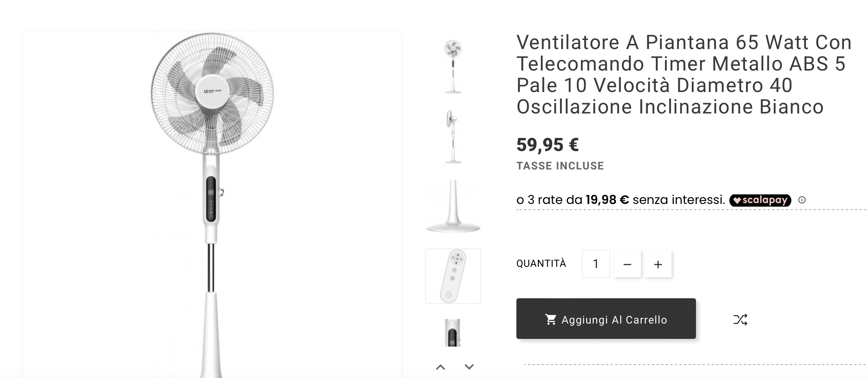Click the Scalapay logo badge
This screenshot has height=378, width=868.
click(760, 200)
